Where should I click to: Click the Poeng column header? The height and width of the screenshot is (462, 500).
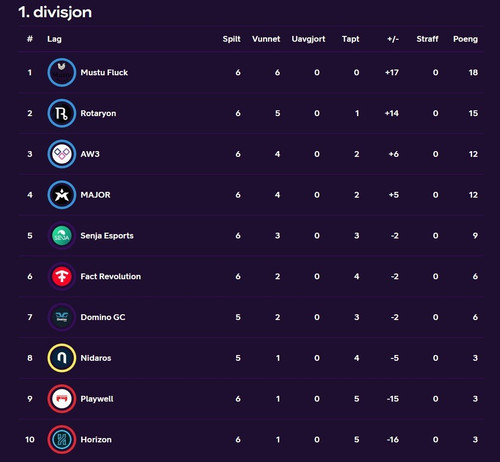click(465, 39)
